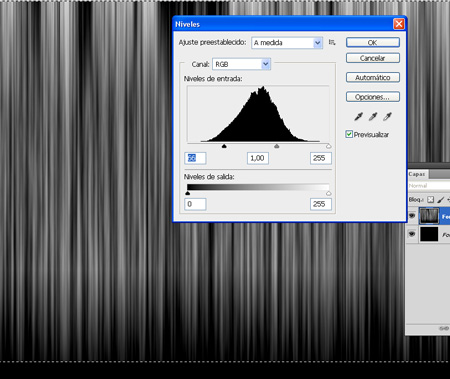
Task: Click the link icon at Layers panel bottom
Action: click(x=444, y=328)
